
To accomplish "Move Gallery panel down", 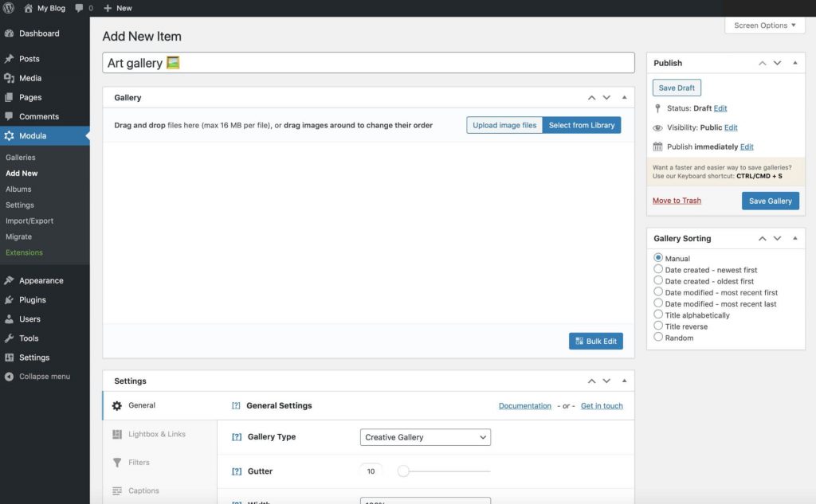I will tap(606, 98).
